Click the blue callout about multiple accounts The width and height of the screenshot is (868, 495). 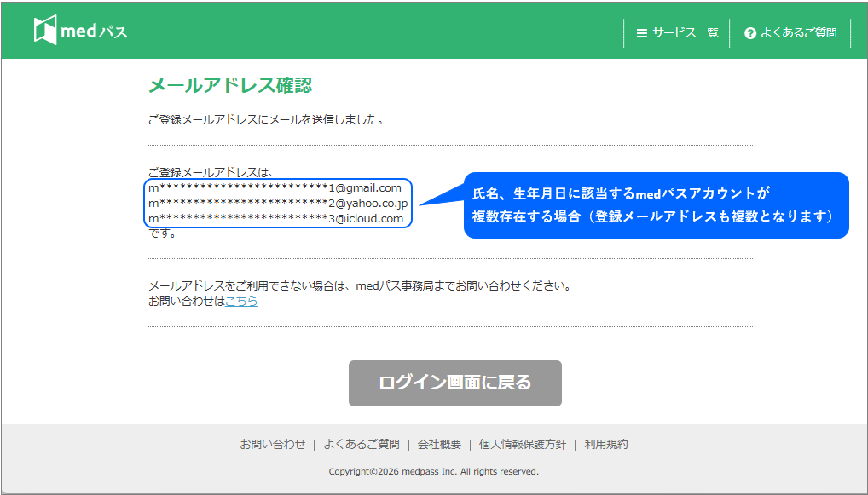[655, 205]
